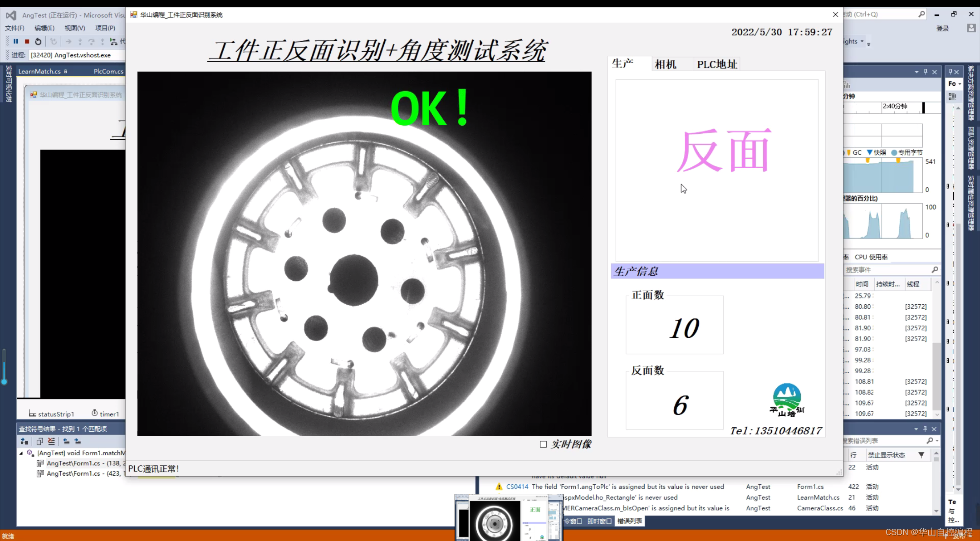The image size is (980, 541).
Task: Click the search icon in quick launch box
Action: [921, 15]
